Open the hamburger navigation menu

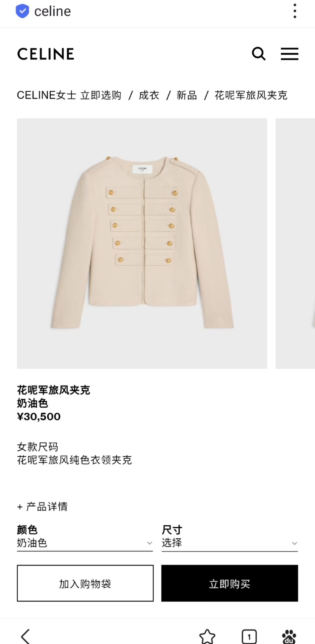[x=290, y=54]
